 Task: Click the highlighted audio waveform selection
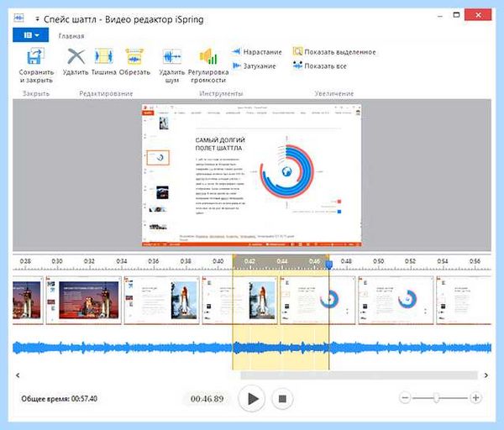pos(281,348)
